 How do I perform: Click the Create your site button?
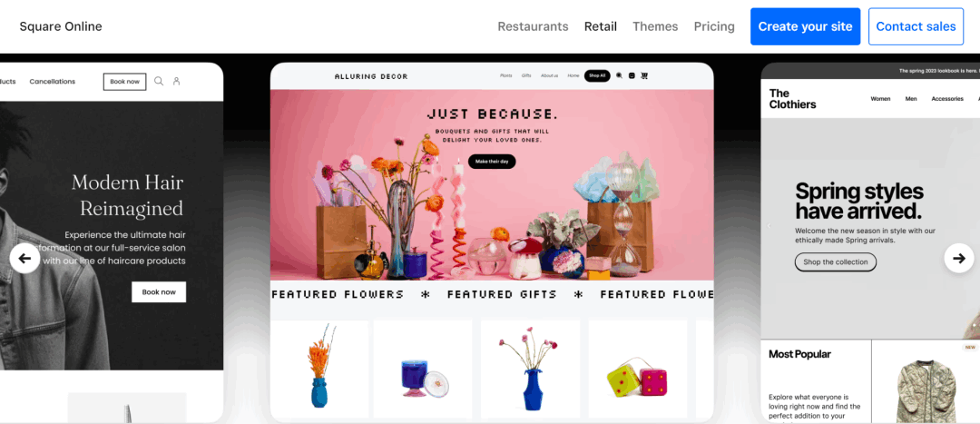(x=806, y=26)
